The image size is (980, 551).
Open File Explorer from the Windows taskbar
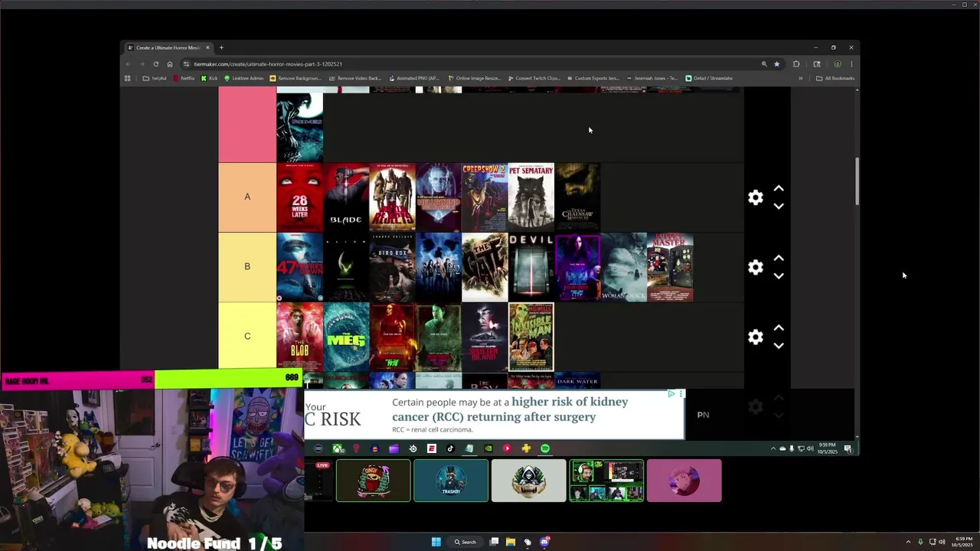(x=511, y=542)
